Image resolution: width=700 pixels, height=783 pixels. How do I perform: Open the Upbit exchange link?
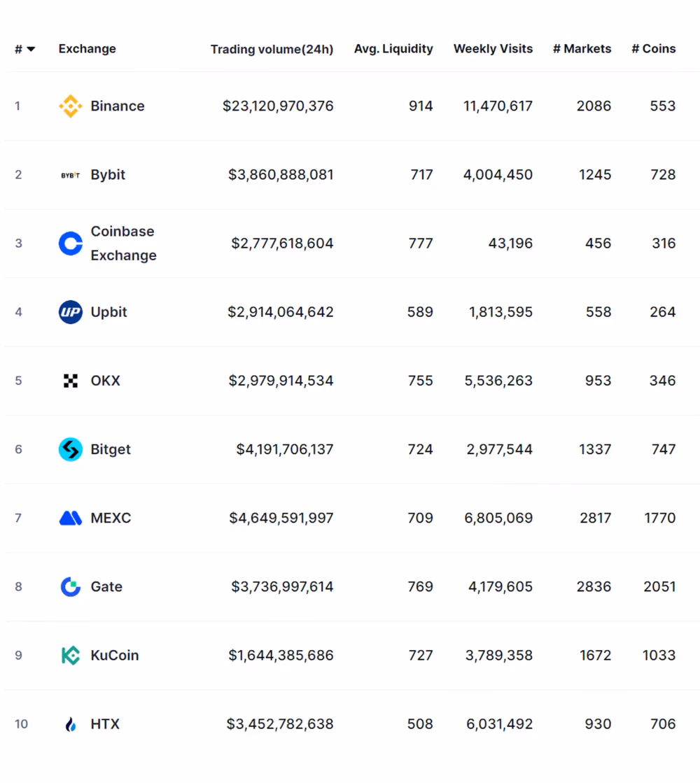pos(109,312)
